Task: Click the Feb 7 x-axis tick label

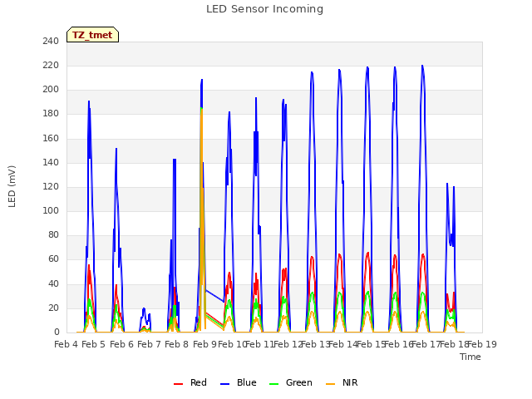Action: (x=150, y=344)
